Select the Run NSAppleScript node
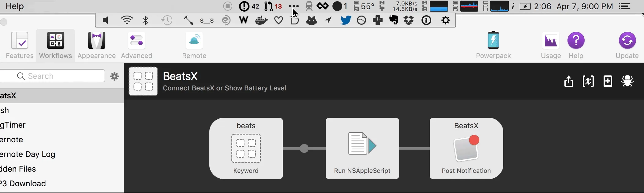 point(362,148)
